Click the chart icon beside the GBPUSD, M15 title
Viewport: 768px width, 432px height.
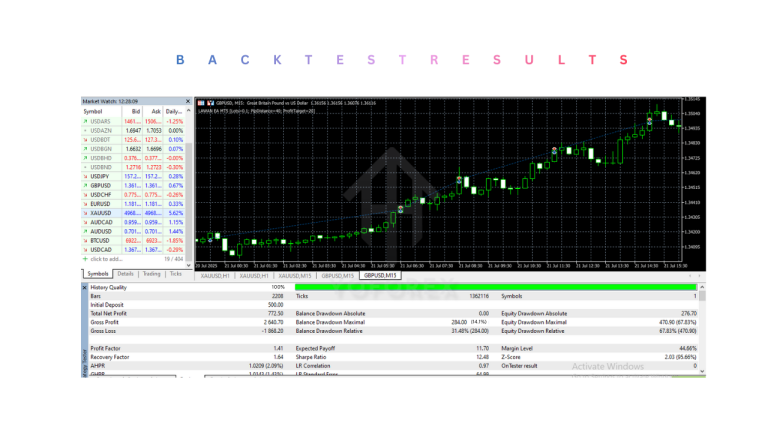pyautogui.click(x=199, y=102)
